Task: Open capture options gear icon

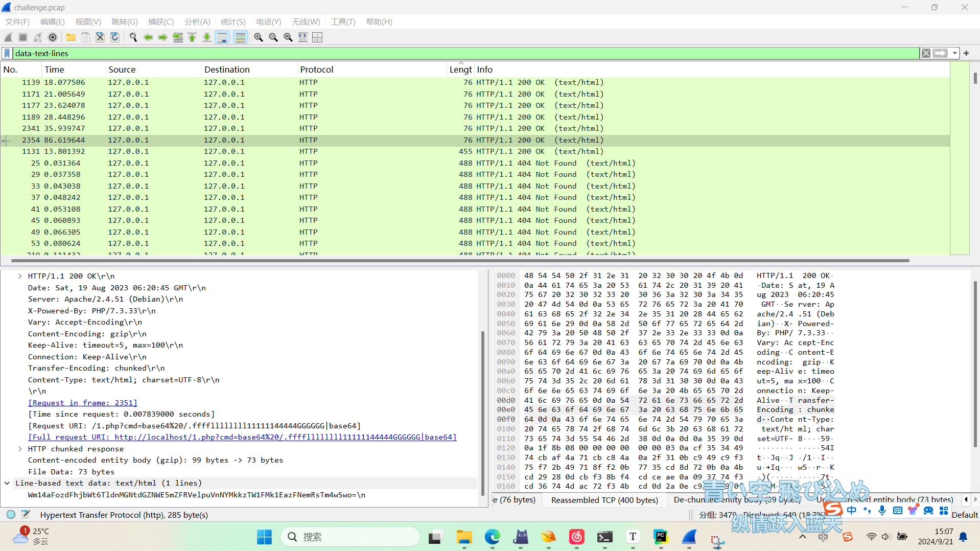Action: pyautogui.click(x=53, y=37)
